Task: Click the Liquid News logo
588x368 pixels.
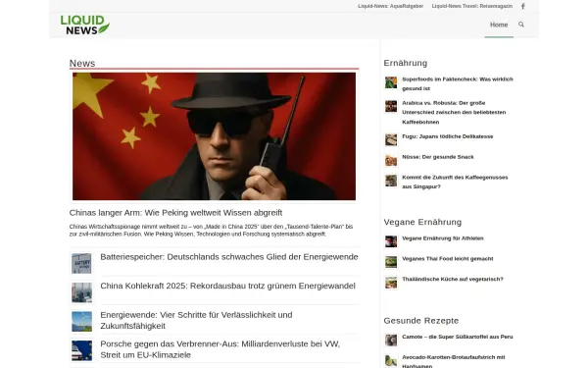Action: (x=85, y=26)
